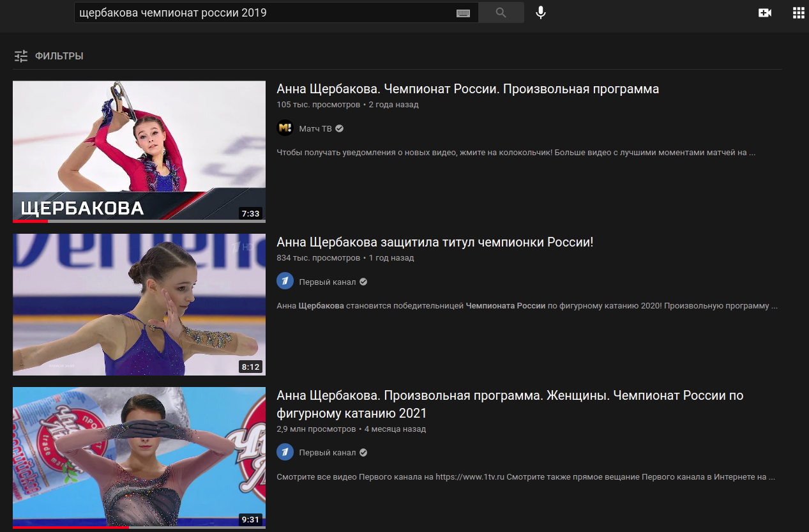
Task: Open Первый канал channel name under third video
Action: 327,453
